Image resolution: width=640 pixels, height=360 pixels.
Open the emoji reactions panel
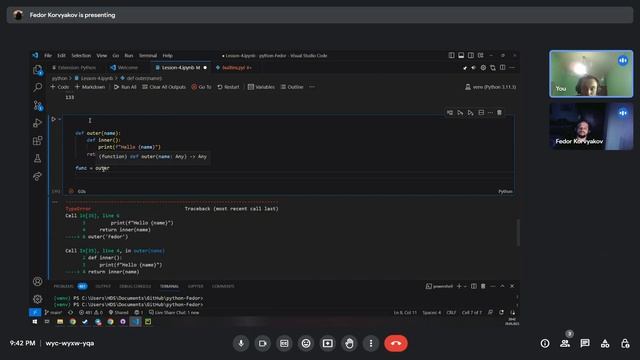[306, 343]
